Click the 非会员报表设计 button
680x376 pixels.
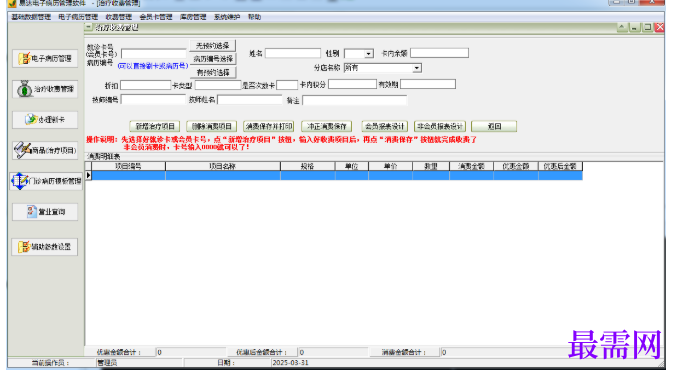(x=440, y=127)
